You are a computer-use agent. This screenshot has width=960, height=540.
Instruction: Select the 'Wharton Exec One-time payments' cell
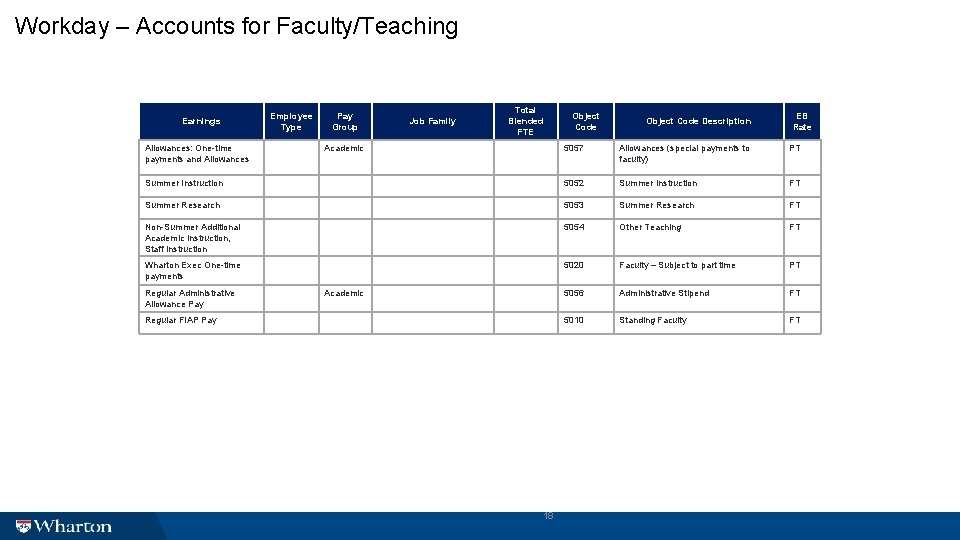201,271
